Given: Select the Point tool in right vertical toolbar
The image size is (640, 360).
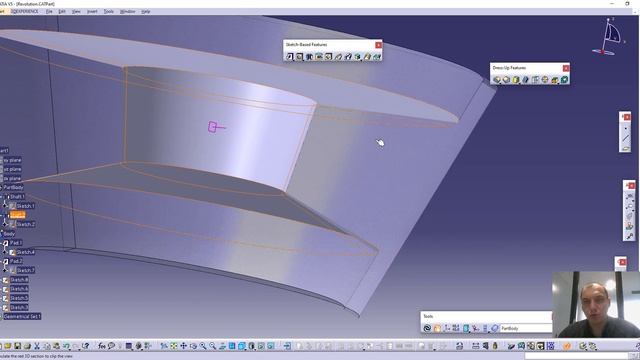Looking at the screenshot, I should point(626,129).
